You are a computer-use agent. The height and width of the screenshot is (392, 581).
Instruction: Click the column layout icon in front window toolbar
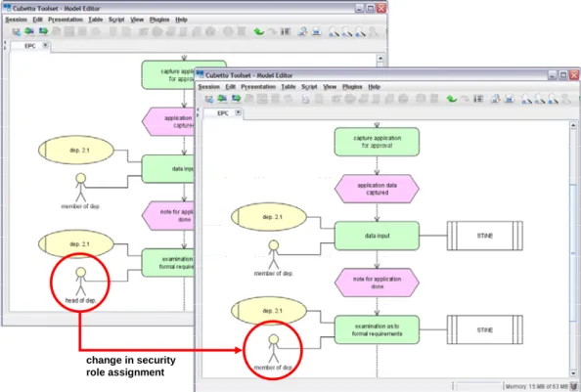coord(478,99)
